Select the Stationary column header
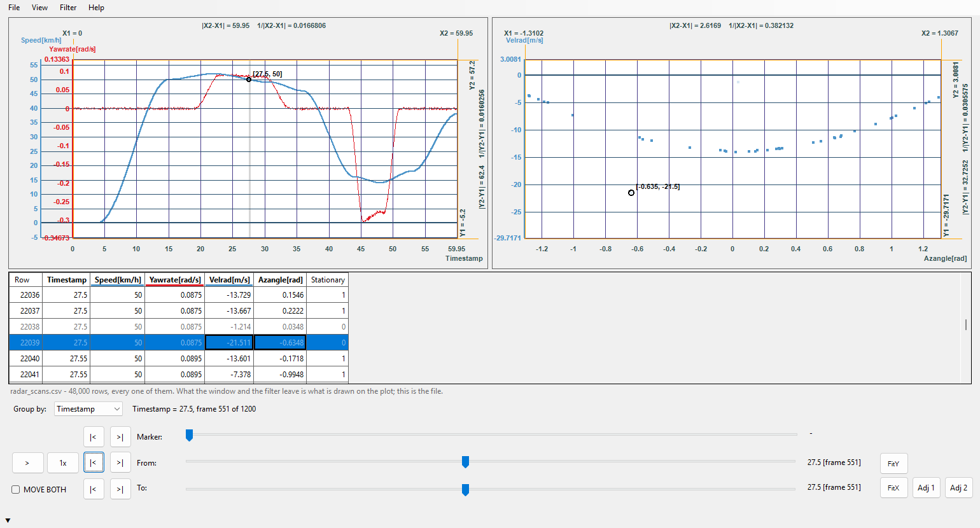 pos(328,280)
